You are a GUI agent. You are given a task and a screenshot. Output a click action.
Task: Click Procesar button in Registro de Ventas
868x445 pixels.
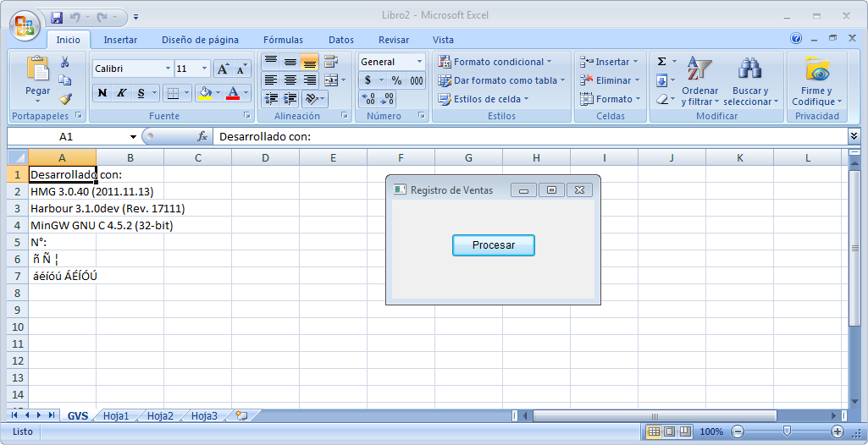tap(493, 244)
